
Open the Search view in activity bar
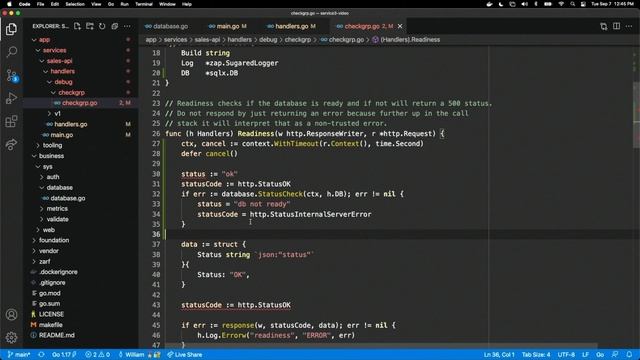tap(11, 52)
